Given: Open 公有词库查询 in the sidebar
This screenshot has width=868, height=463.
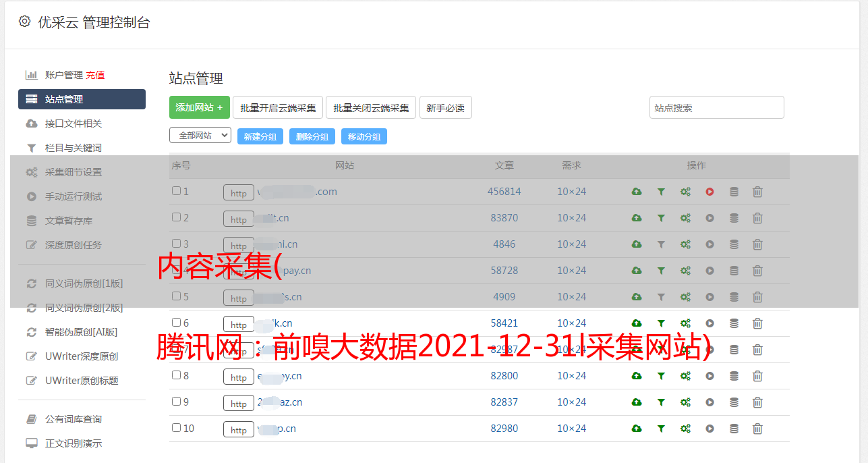Looking at the screenshot, I should tap(74, 419).
